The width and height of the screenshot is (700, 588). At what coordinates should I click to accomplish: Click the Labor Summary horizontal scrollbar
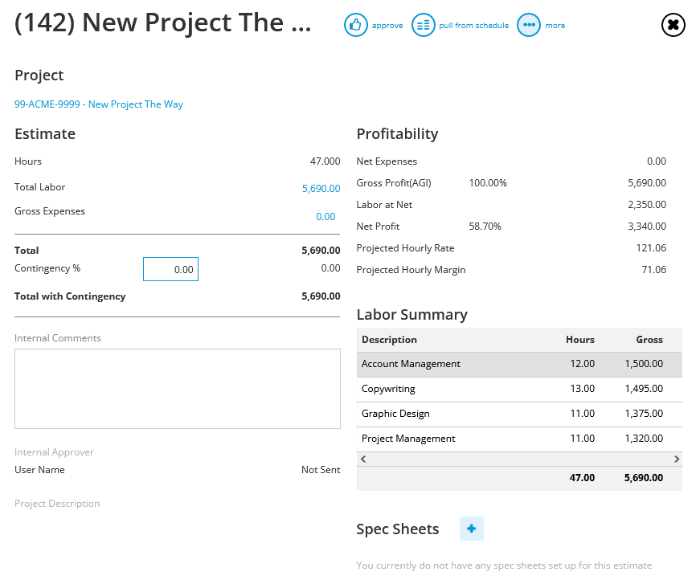coord(518,458)
